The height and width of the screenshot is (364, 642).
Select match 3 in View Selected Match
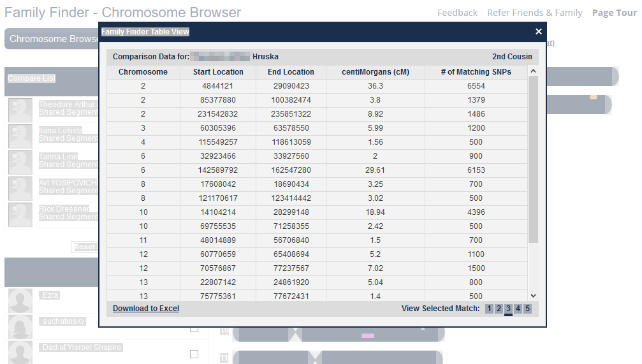[x=508, y=309]
